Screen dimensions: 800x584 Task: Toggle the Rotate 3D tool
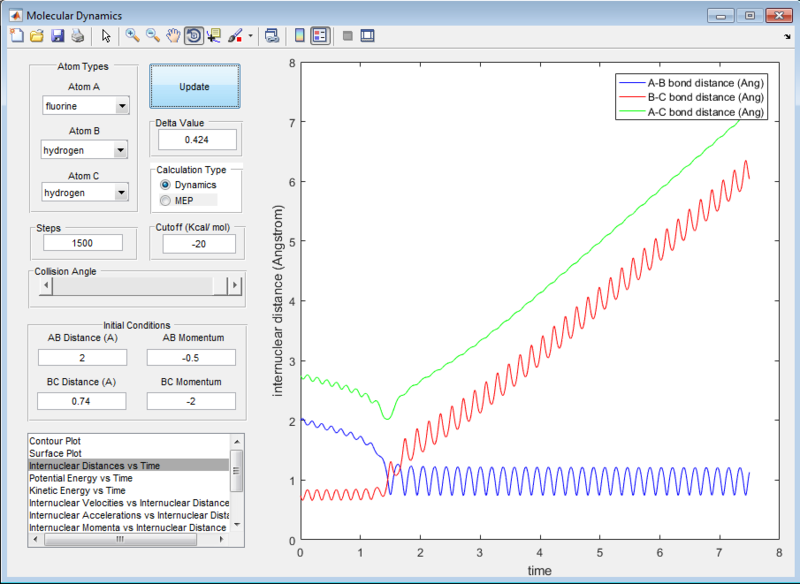[x=193, y=36]
